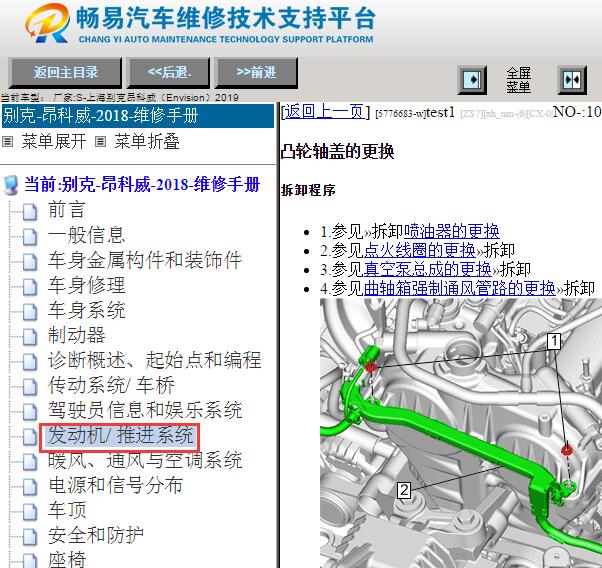Open the 传动系统/车桥 section

(111, 385)
